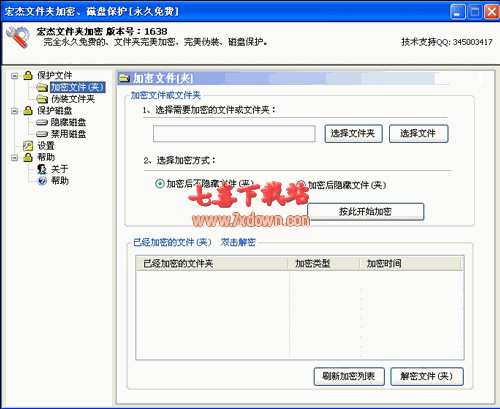Screen dimensions: 500x409
Task: Click the lock icon beside 保护文件
Action: (x=28, y=75)
